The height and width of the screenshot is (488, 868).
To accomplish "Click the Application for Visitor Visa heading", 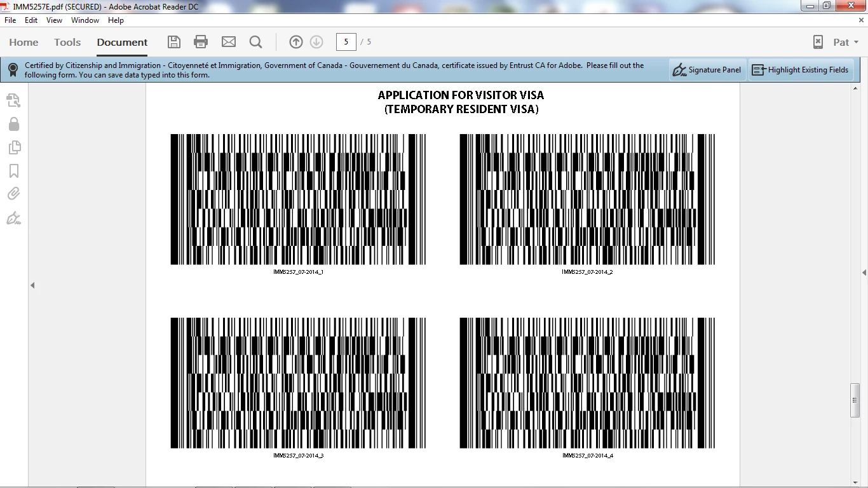I will click(x=461, y=95).
